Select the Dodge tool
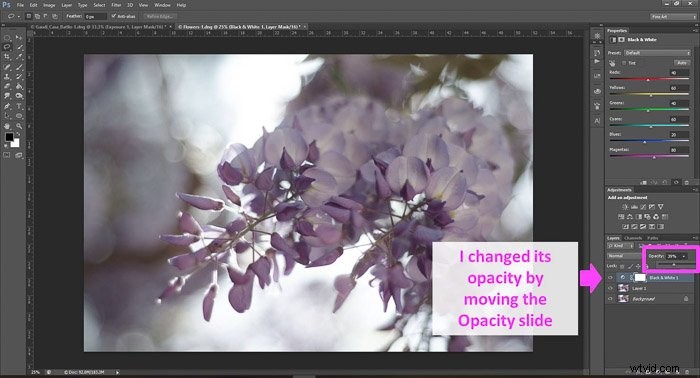Viewport: 700px width, 378px height. [x=19, y=96]
